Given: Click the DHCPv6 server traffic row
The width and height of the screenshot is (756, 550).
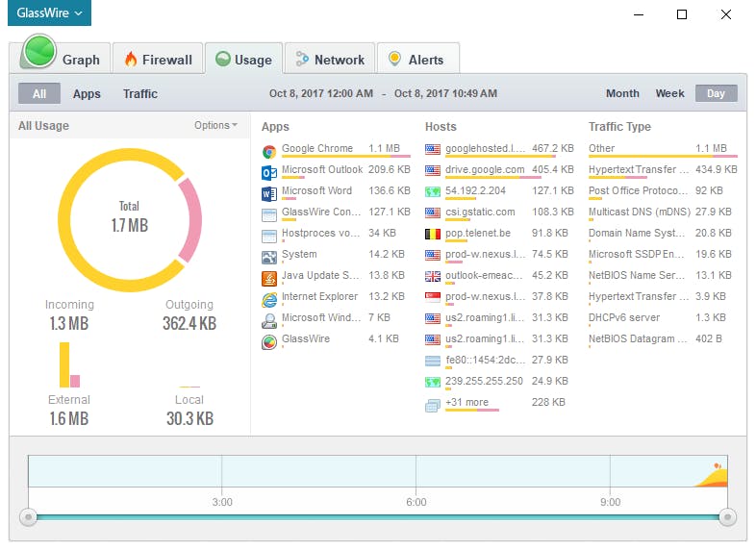Looking at the screenshot, I should click(x=663, y=318).
